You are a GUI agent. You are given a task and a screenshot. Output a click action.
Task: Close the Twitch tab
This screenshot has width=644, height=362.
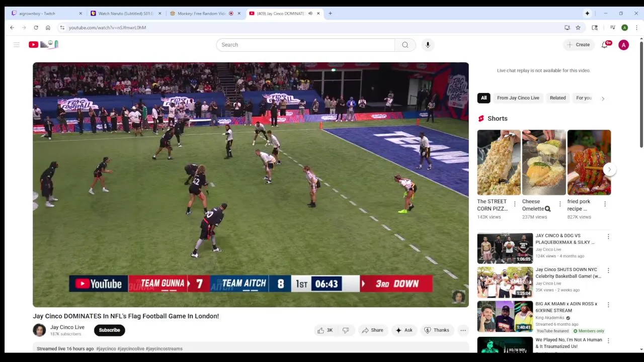(80, 14)
